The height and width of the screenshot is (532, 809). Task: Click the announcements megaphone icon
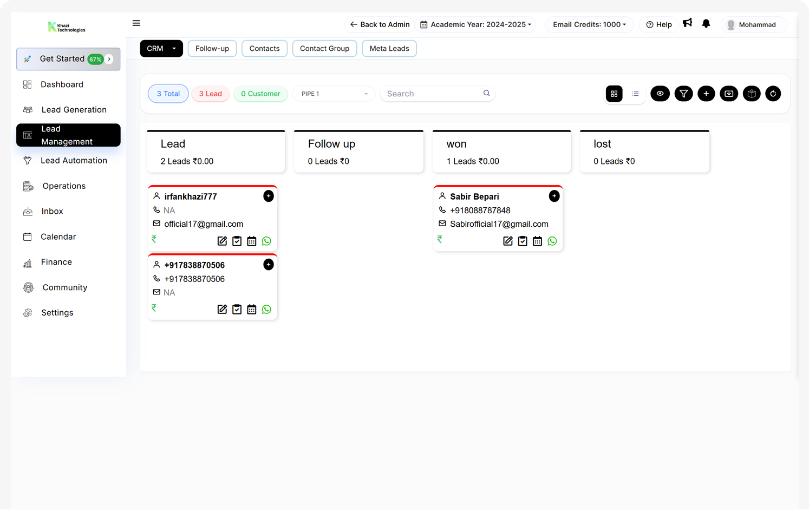pos(687,23)
